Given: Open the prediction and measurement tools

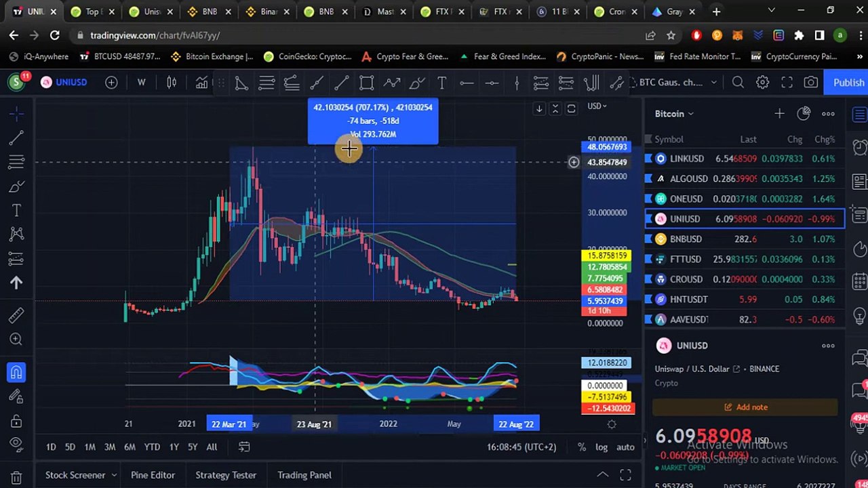Looking at the screenshot, I should click(16, 258).
